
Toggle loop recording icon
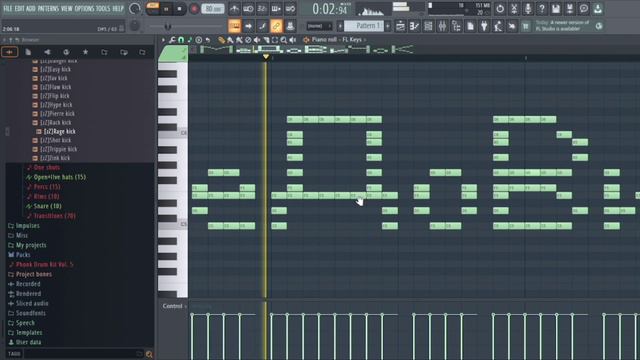(x=290, y=9)
